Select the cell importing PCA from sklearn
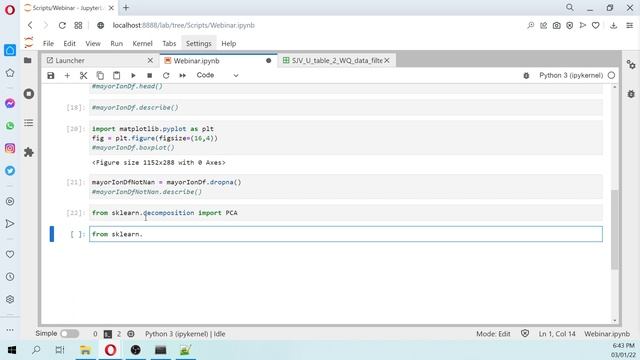The height and width of the screenshot is (360, 640). [x=346, y=213]
